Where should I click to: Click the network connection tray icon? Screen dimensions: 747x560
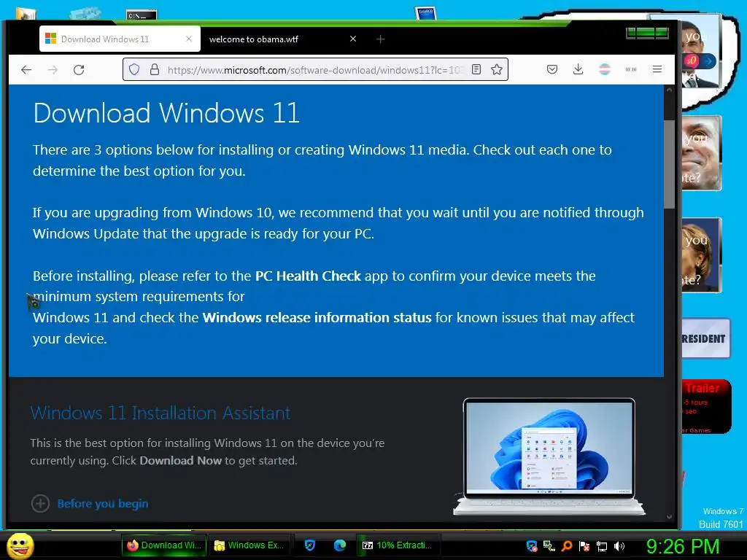(602, 546)
